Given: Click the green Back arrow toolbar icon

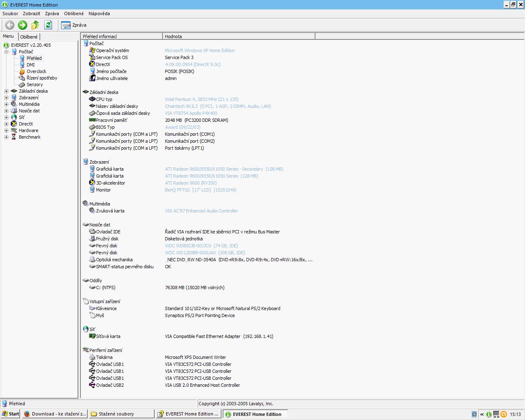Looking at the screenshot, I should 9,25.
